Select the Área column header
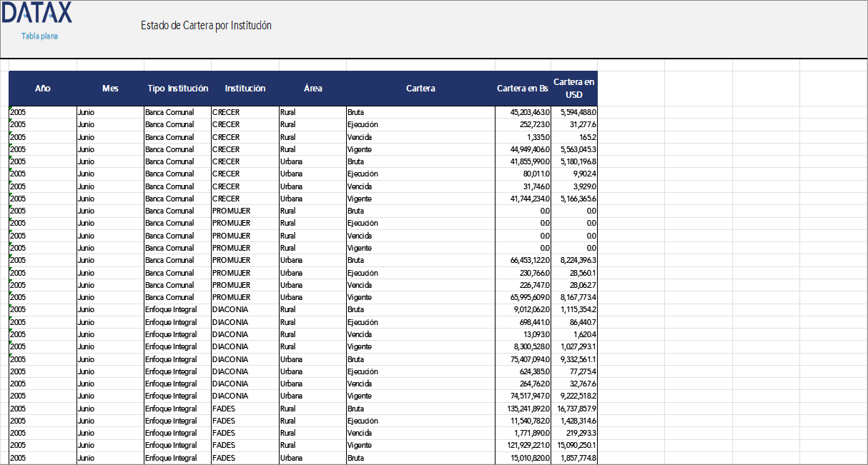The height and width of the screenshot is (465, 868). pos(312,89)
